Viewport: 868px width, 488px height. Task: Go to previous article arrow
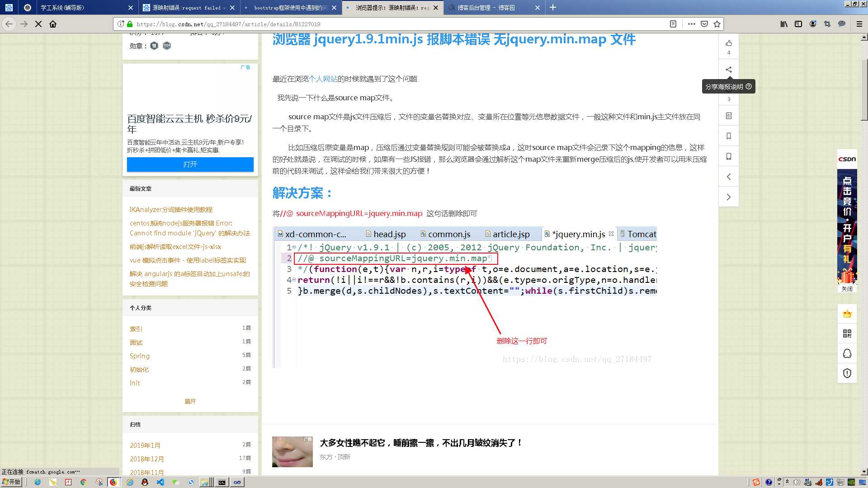coord(728,177)
